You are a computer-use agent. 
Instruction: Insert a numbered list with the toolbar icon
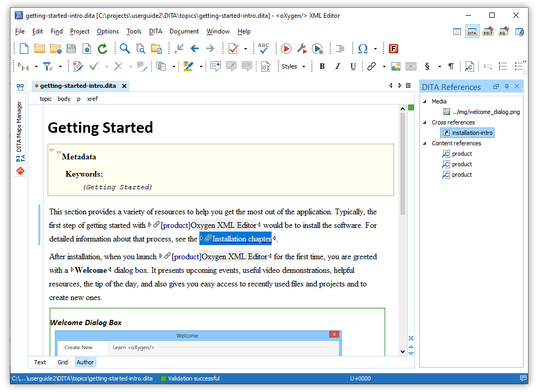pos(503,66)
